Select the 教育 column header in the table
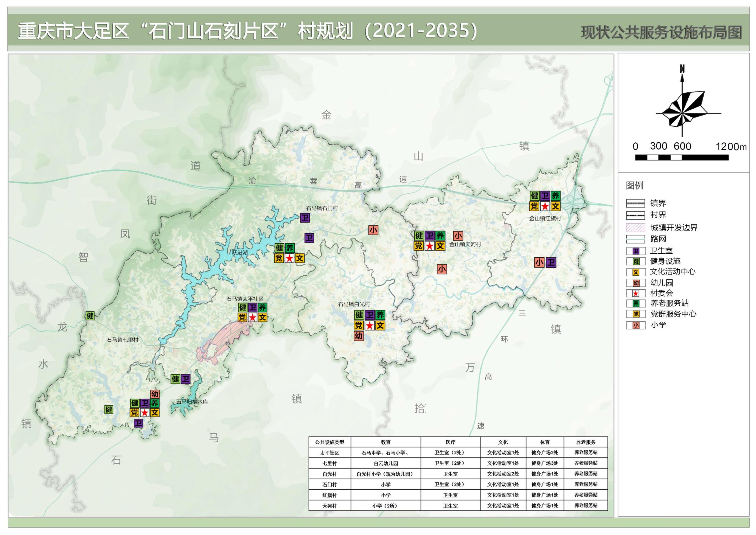Image resolution: width=756 pixels, height=535 pixels. tap(386, 442)
